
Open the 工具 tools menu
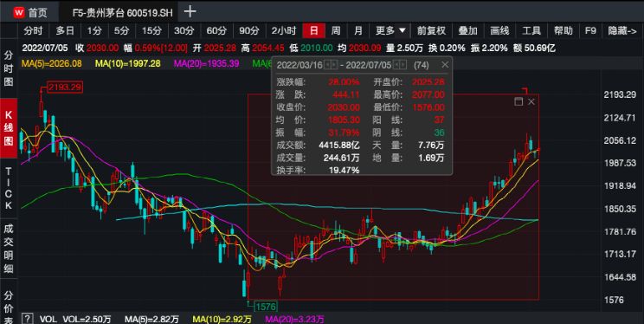[x=531, y=31]
